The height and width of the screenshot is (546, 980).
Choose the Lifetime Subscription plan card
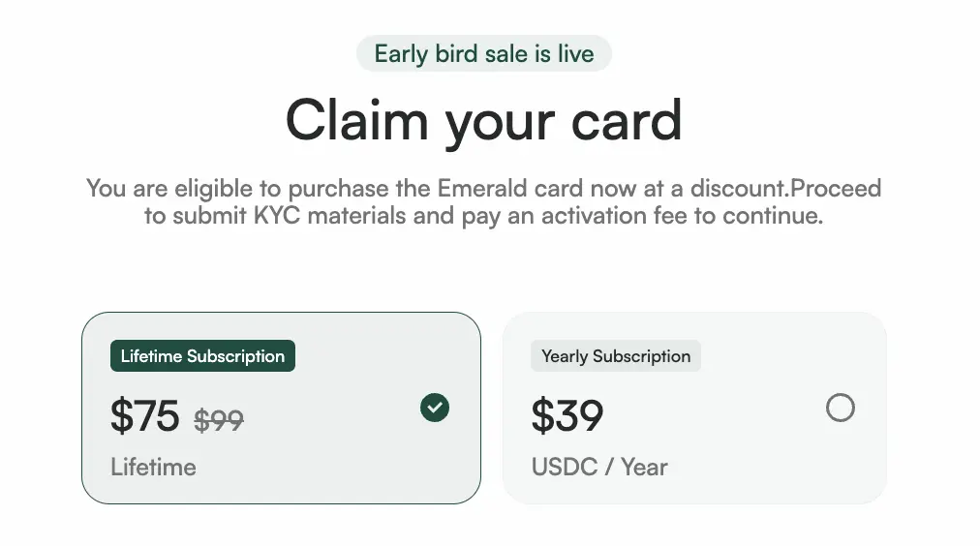click(281, 408)
